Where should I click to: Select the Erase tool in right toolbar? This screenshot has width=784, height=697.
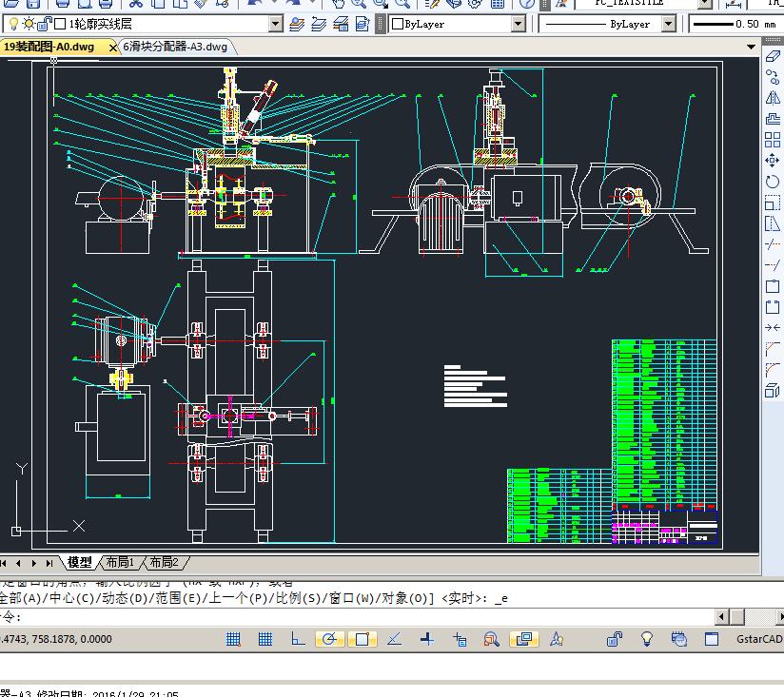(x=773, y=57)
